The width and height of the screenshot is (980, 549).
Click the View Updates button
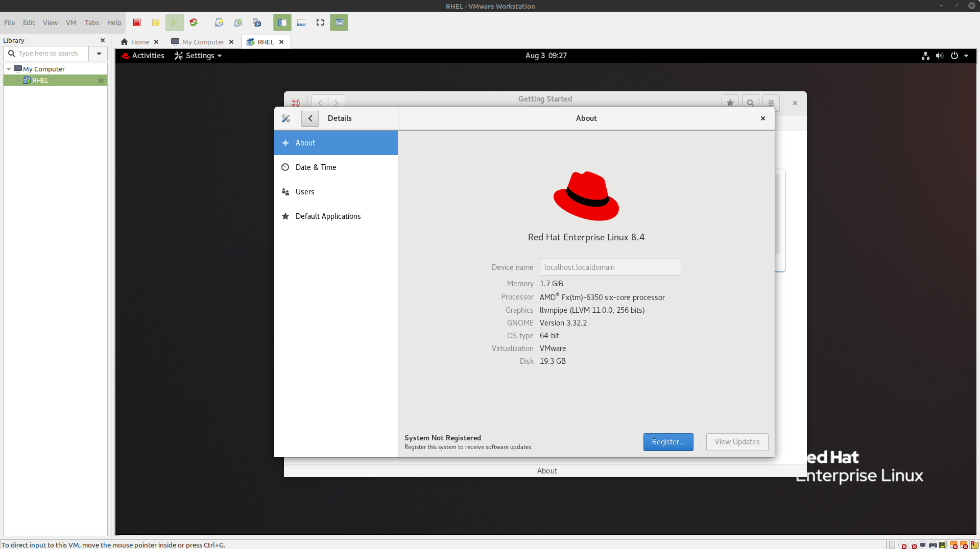(x=737, y=442)
